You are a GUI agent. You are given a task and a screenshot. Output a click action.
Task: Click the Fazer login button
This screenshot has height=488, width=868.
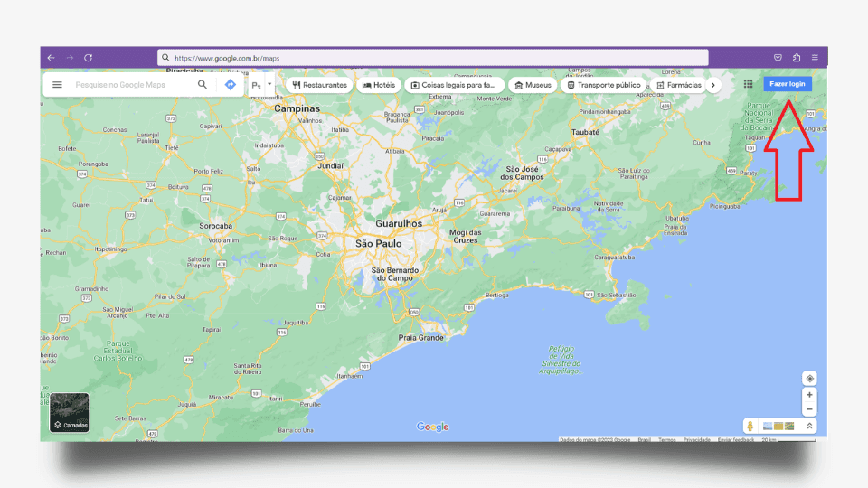coord(787,84)
